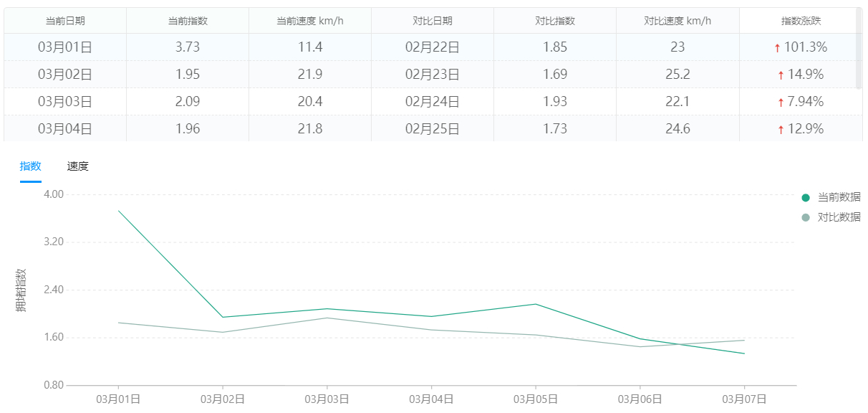Click the red up arrow beside 14.9%

point(781,75)
